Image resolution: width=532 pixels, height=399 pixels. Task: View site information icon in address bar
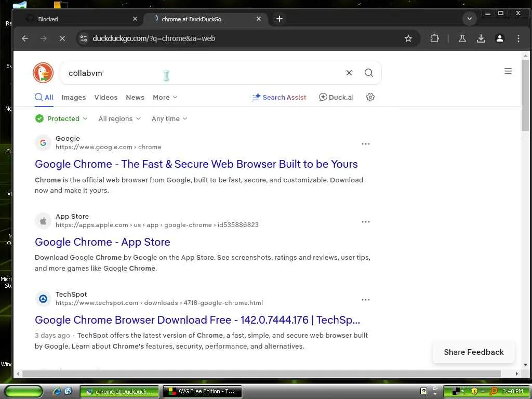[84, 38]
